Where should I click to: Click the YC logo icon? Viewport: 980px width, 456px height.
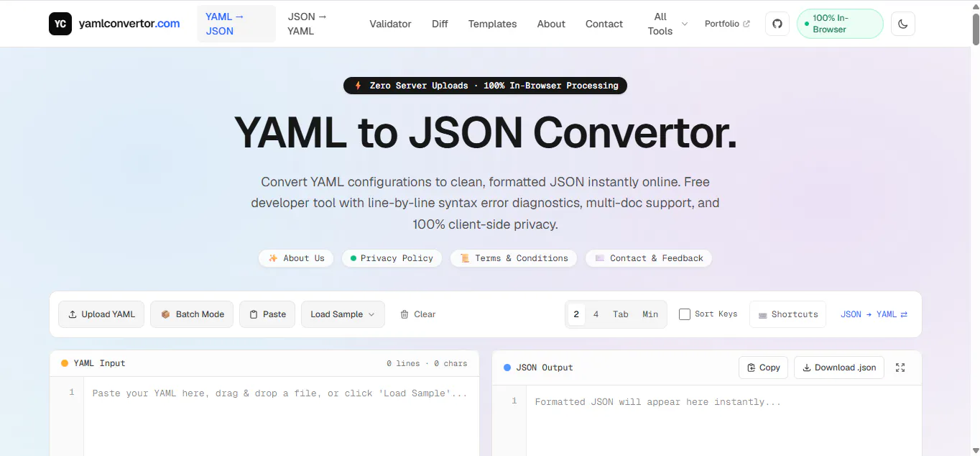[60, 24]
